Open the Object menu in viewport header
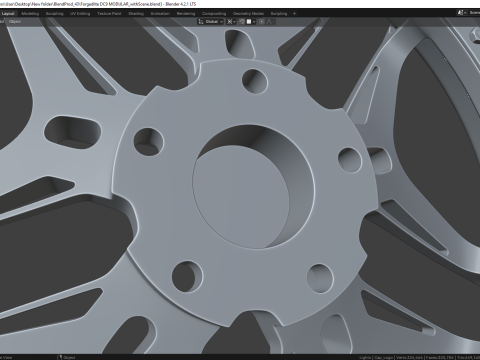Screen dimensions: 480x360 click(x=15, y=22)
